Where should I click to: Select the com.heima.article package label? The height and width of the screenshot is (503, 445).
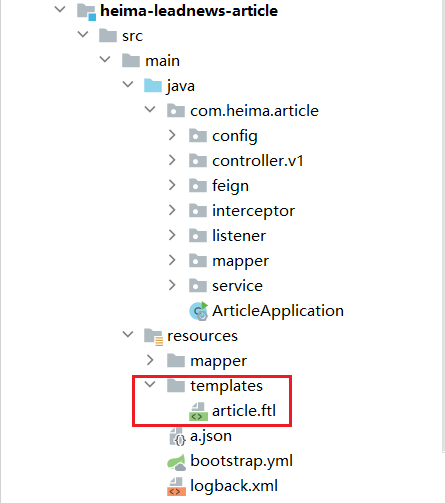point(254,111)
